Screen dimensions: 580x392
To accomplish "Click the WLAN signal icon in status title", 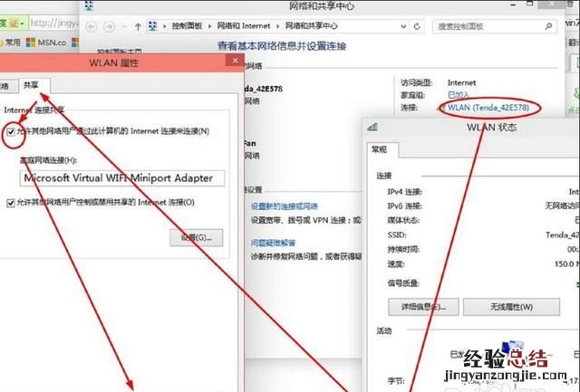I will point(372,127).
